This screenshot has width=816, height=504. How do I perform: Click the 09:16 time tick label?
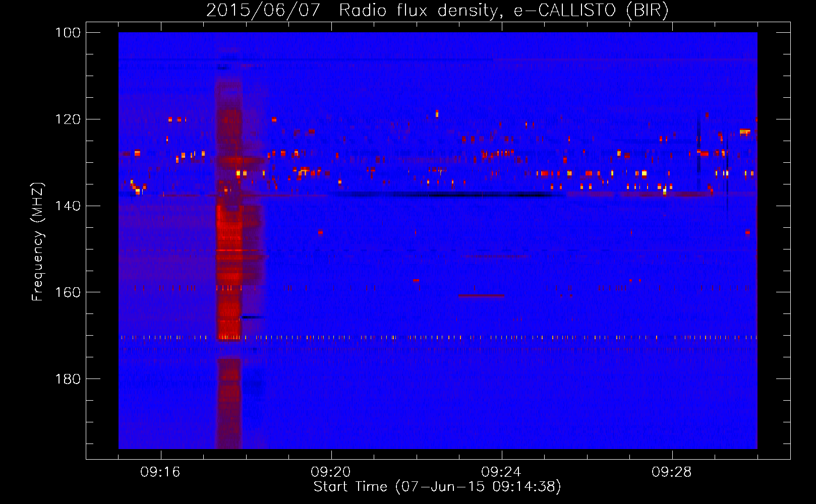point(160,472)
